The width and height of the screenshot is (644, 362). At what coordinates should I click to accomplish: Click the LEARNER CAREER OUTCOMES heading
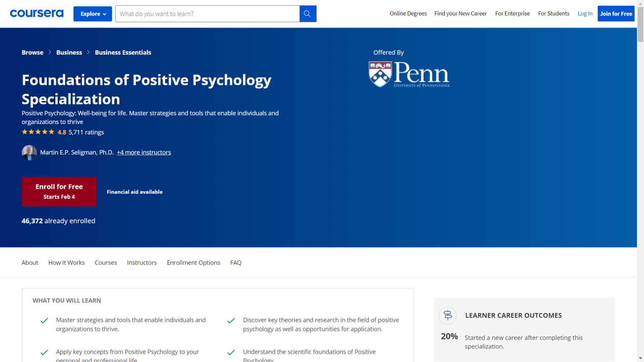[513, 315]
